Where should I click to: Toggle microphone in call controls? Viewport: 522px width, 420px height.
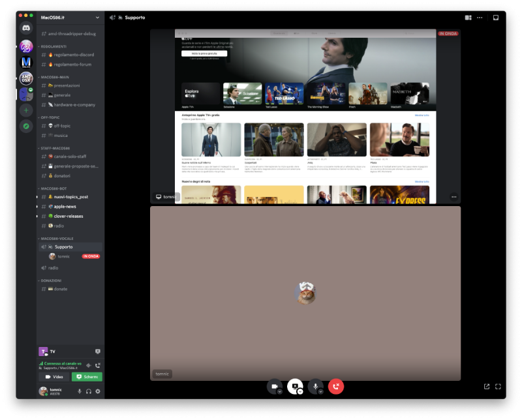(x=315, y=386)
